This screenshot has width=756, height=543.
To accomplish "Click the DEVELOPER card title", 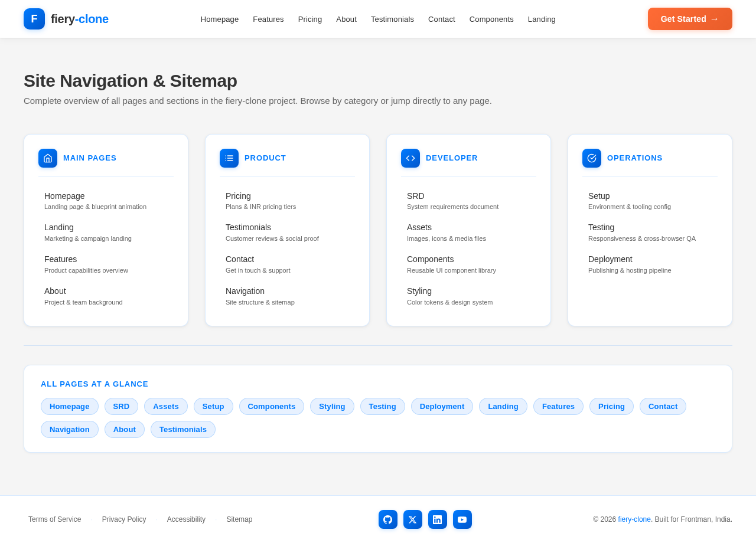I will click(x=452, y=158).
